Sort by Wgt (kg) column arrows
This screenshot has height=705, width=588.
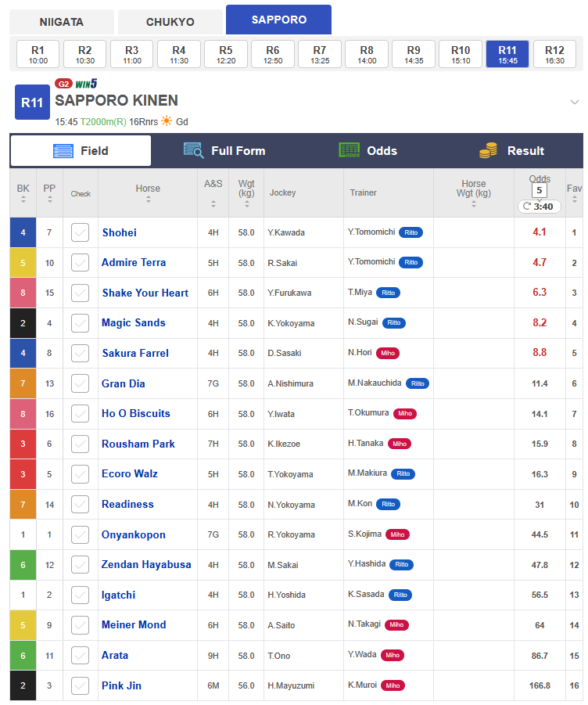tap(246, 203)
